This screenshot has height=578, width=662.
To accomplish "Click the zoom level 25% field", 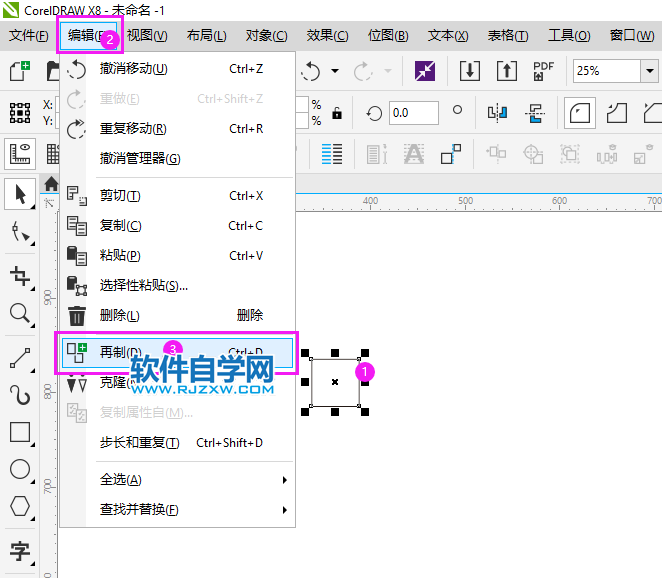I will (x=607, y=71).
